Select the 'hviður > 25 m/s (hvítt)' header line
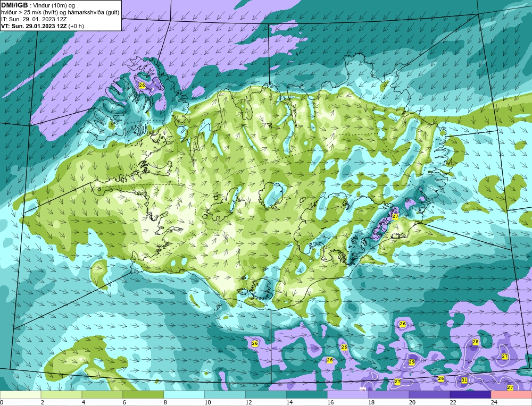This screenshot has height=406, width=532. point(60,13)
